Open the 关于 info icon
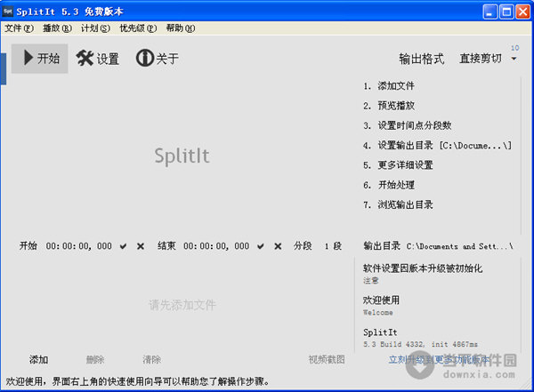 (x=158, y=58)
